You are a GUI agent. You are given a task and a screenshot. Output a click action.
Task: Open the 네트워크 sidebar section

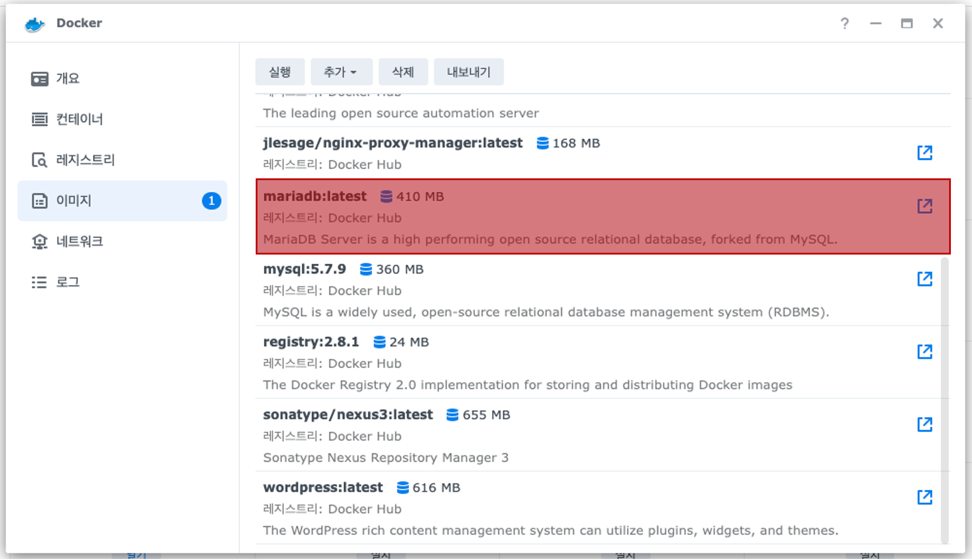coord(79,241)
